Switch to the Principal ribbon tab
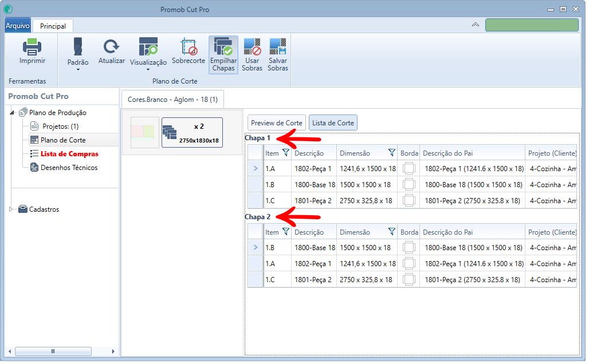Image resolution: width=589 pixels, height=364 pixels. click(53, 26)
